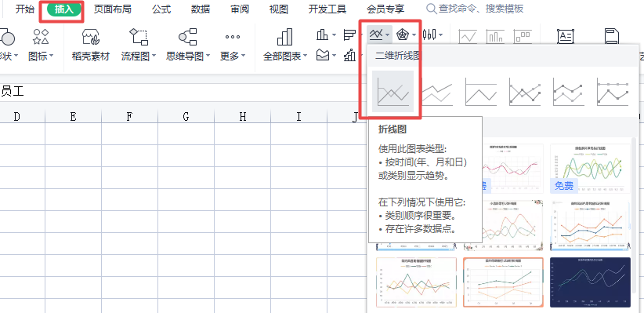Screen dimensions: 644x313
Task: Switch to the 会员专享 tab
Action: click(x=385, y=9)
